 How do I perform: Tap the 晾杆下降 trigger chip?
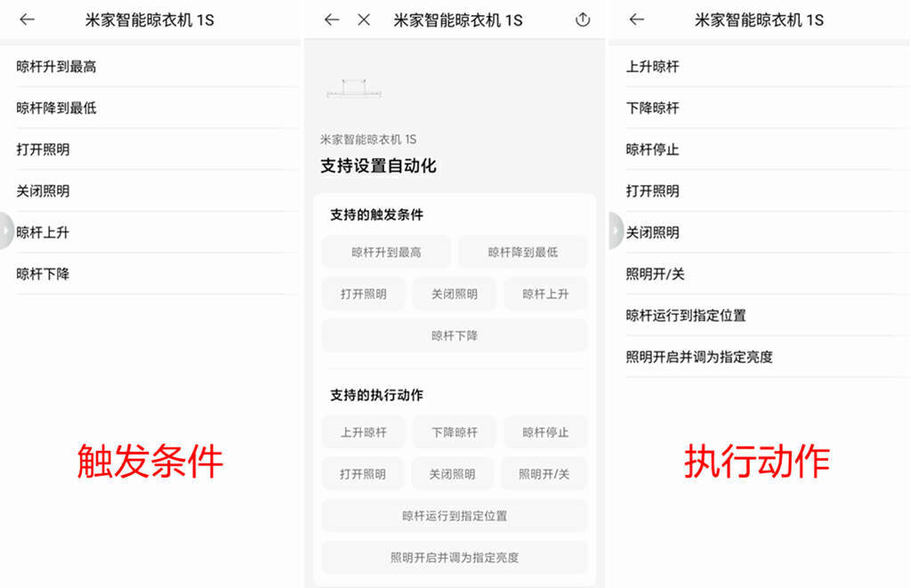(x=455, y=336)
